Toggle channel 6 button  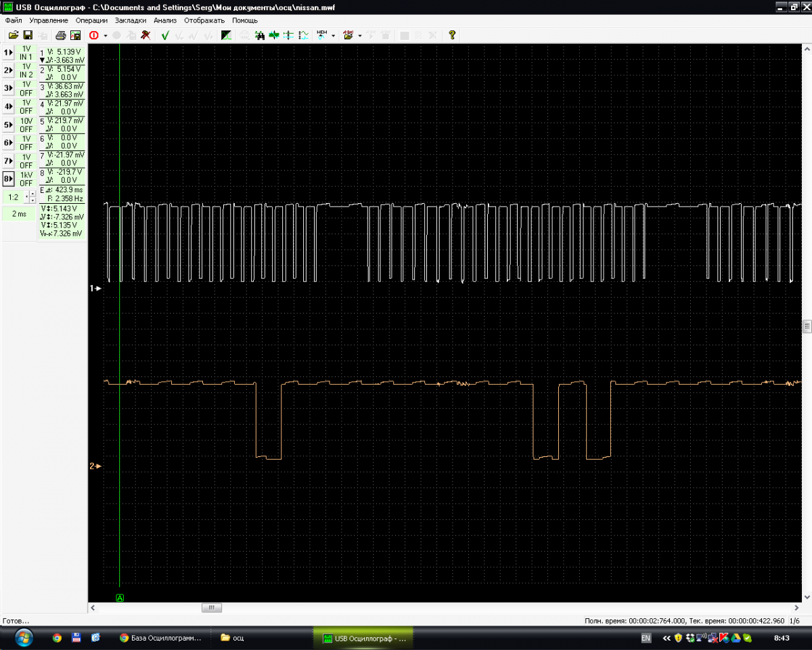tap(7, 143)
